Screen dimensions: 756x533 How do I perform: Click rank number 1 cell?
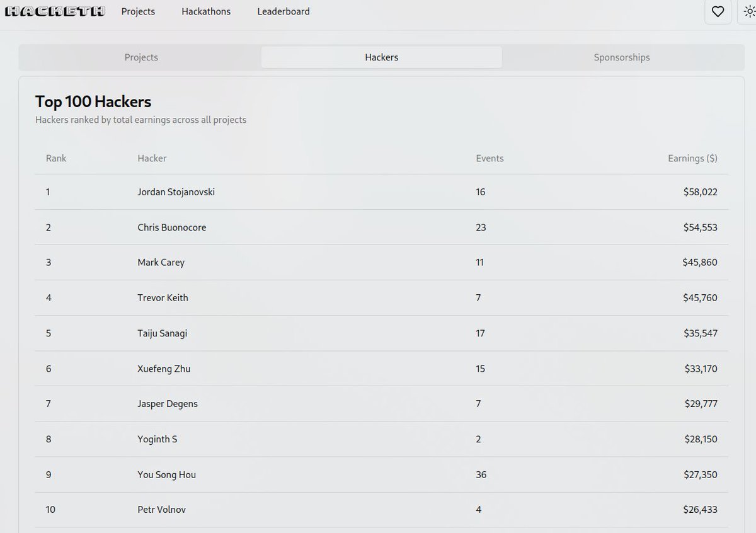(x=48, y=192)
